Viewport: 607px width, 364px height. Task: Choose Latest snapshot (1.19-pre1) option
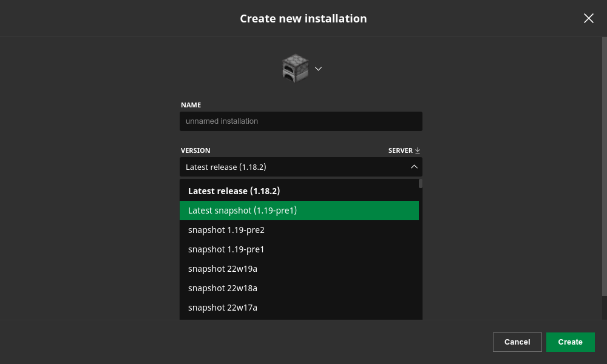click(242, 211)
